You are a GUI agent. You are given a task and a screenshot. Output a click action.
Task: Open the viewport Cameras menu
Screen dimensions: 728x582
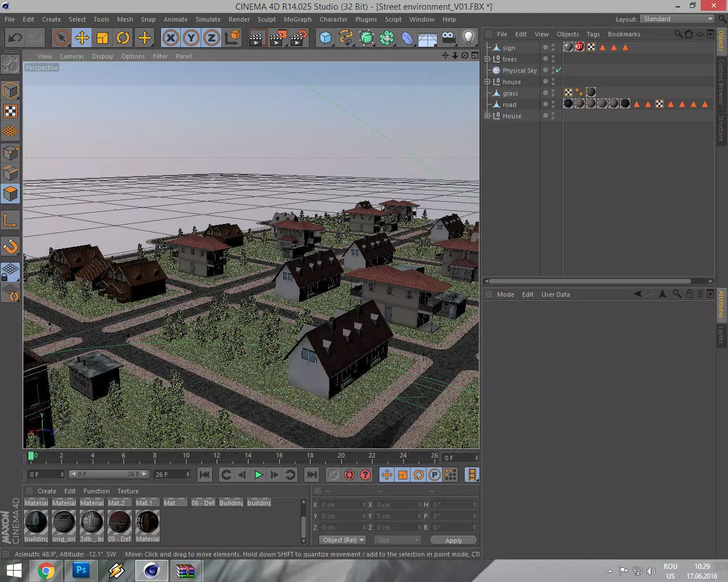(x=72, y=56)
